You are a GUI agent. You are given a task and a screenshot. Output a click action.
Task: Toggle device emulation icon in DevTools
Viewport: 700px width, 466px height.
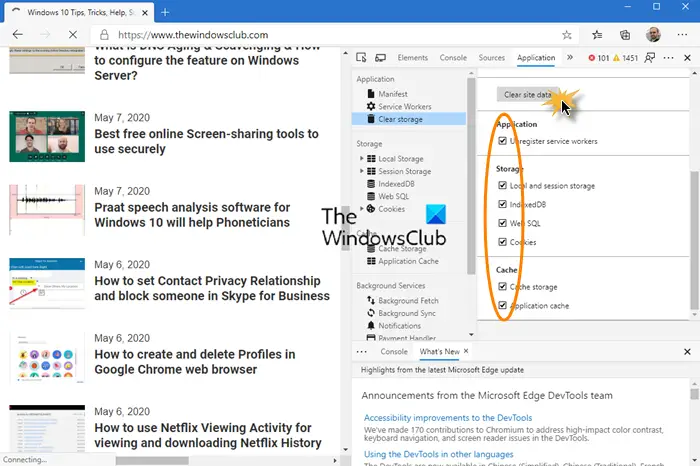[x=380, y=58]
